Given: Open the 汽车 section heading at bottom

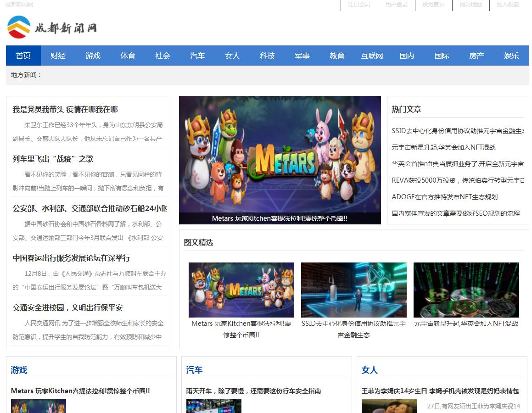Looking at the screenshot, I should point(195,370).
